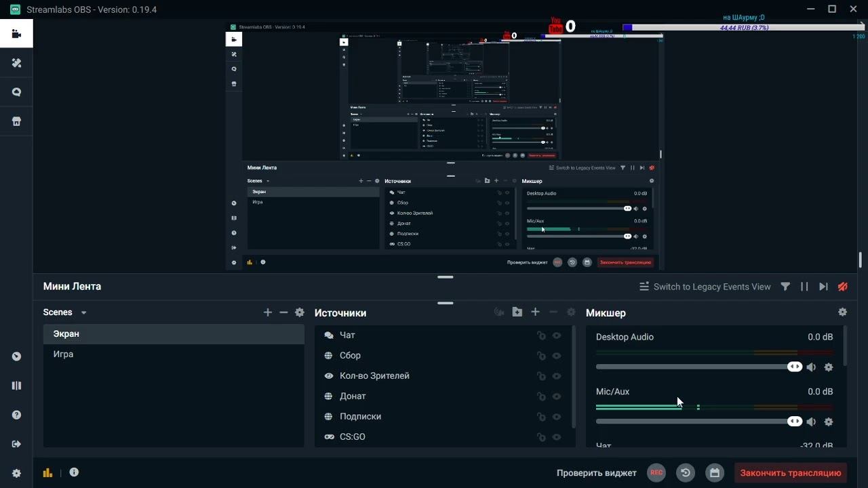Screen dimensions: 868x488
Task: Skip the current alert in Мини Лента
Action: coord(823,287)
